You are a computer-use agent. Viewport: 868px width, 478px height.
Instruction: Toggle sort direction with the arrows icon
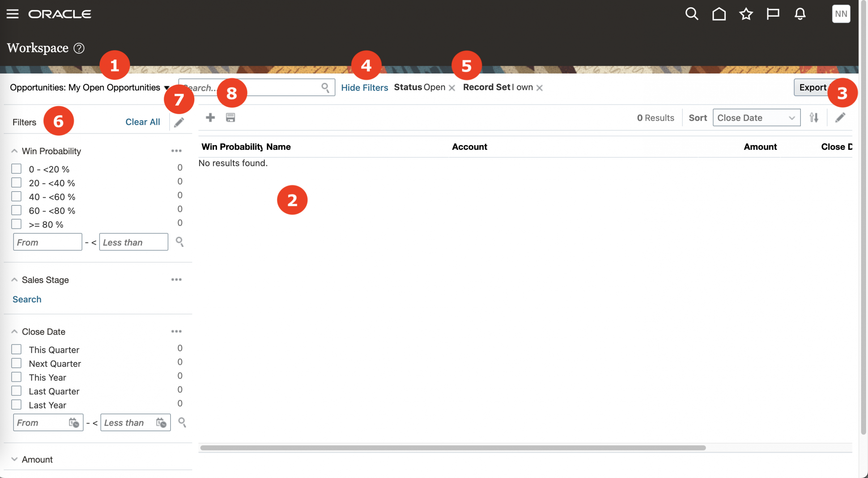click(814, 117)
